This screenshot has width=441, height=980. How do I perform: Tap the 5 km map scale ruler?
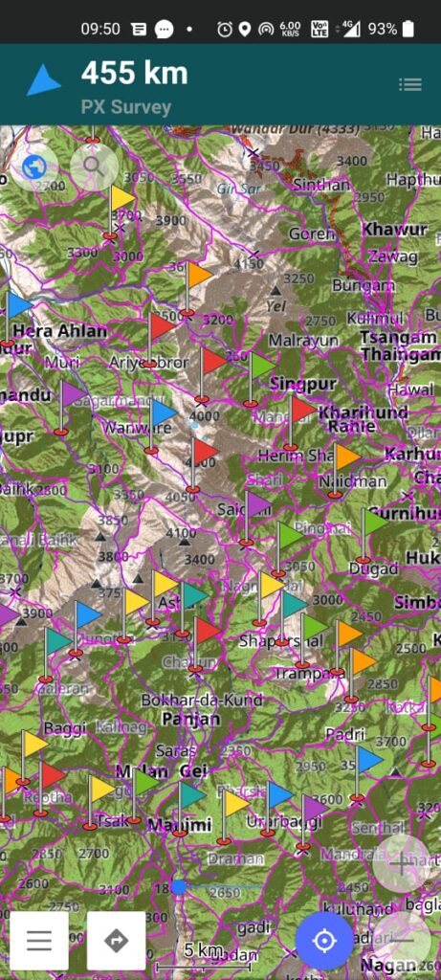pyautogui.click(x=205, y=957)
